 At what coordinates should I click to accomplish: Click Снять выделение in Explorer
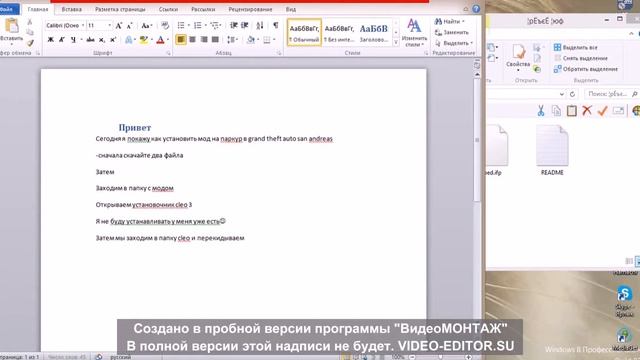click(x=580, y=58)
